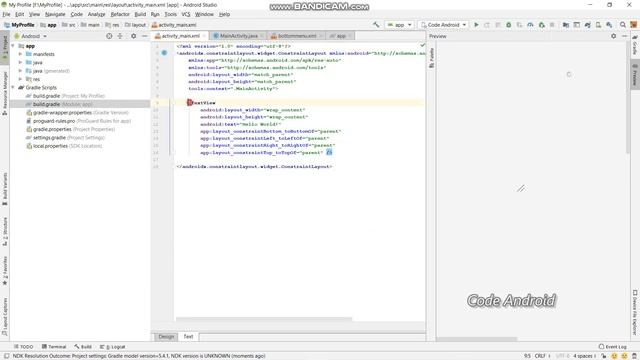The width and height of the screenshot is (640, 360).
Task: Hide the Project panel with minus icon
Action: tap(144, 36)
